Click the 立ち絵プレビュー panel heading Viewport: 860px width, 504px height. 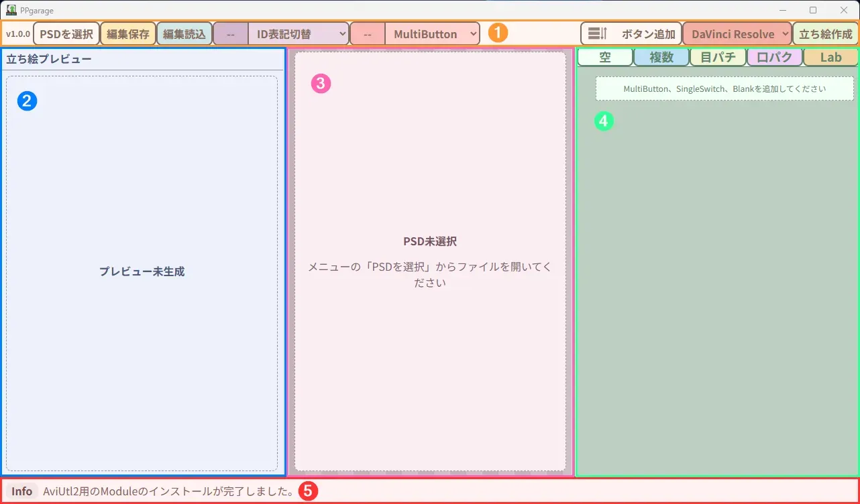(x=49, y=59)
